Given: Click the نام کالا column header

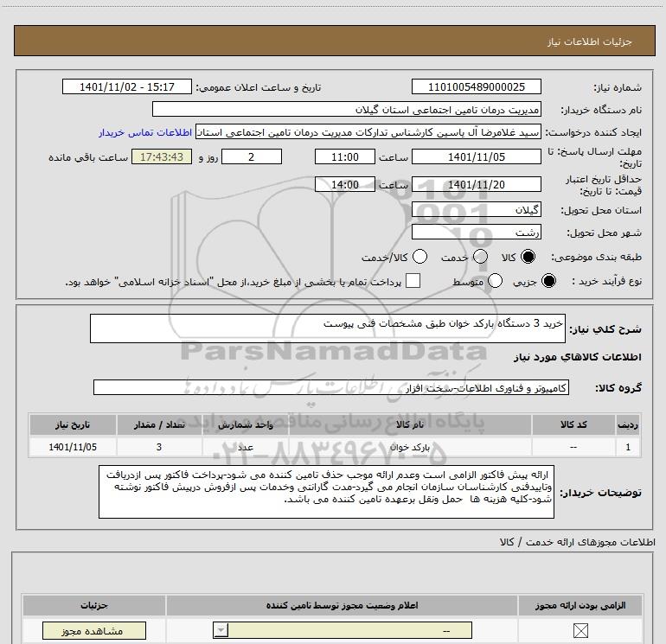Looking at the screenshot, I should (410, 424).
